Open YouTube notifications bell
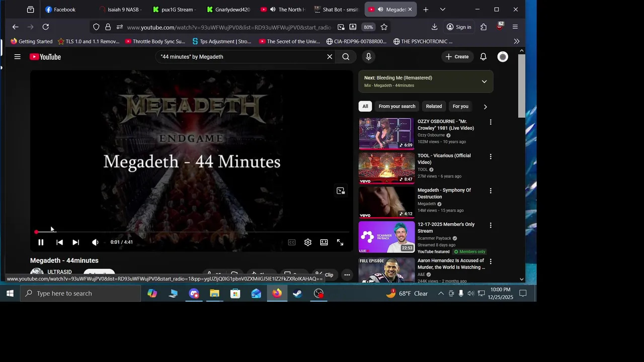The image size is (644, 362). pyautogui.click(x=483, y=57)
